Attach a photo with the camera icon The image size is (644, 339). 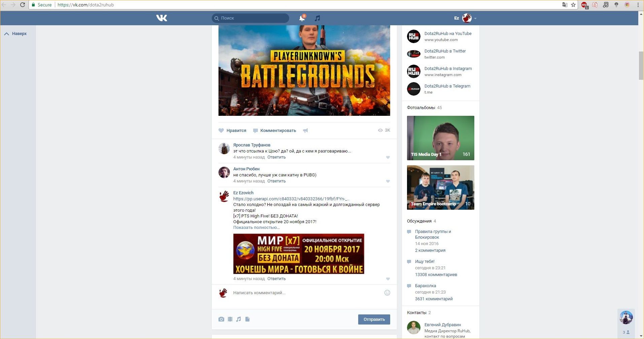pos(221,319)
